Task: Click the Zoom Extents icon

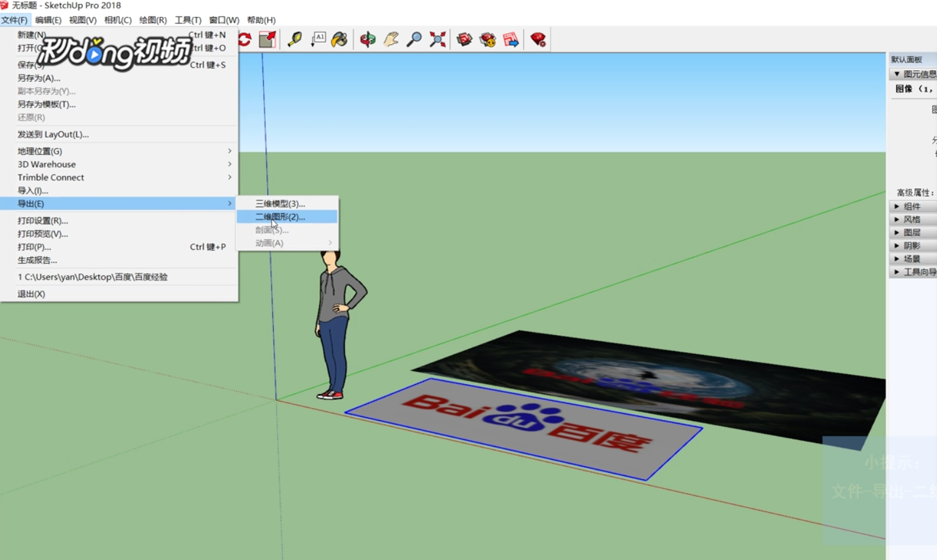Action: pos(437,39)
